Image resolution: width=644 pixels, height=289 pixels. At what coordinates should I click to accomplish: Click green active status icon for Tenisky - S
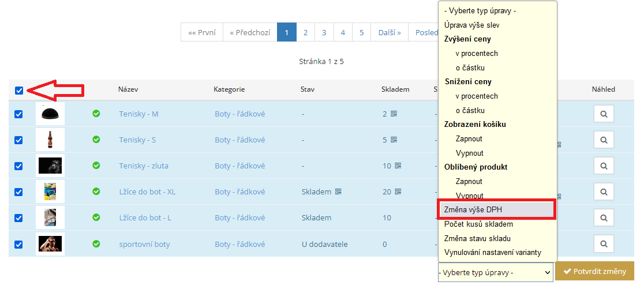coord(96,140)
